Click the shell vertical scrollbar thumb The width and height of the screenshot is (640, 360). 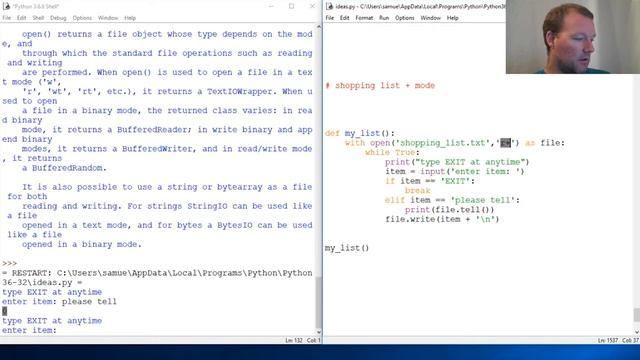pyautogui.click(x=318, y=301)
